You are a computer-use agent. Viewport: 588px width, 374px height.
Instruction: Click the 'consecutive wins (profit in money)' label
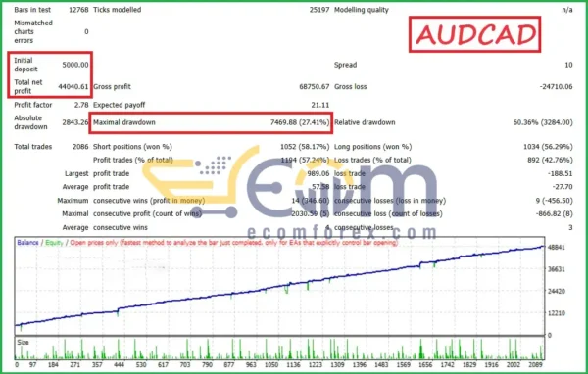(149, 201)
